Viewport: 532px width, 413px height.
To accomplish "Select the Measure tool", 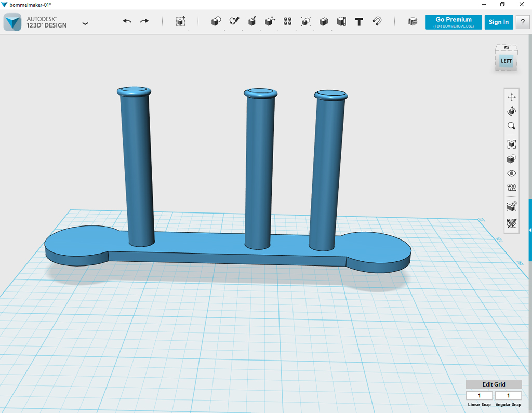I will click(341, 21).
